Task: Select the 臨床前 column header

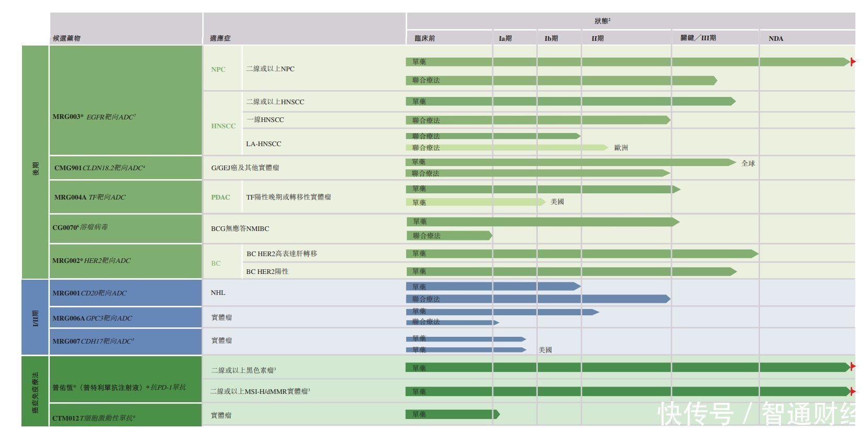Action: click(x=425, y=38)
